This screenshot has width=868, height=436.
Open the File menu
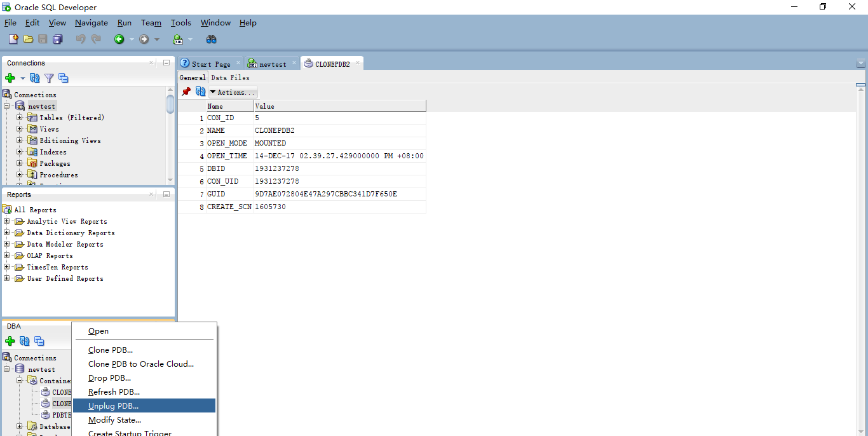coord(10,23)
